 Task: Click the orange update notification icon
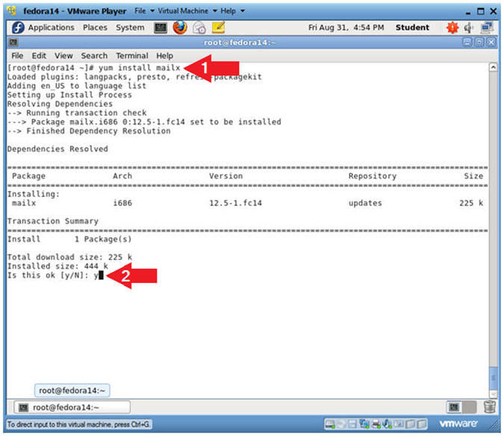[452, 28]
